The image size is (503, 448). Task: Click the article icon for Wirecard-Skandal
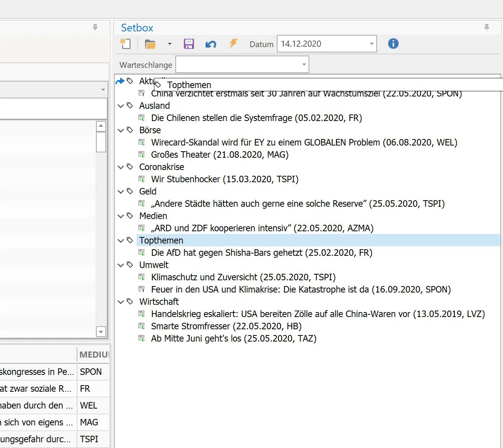pos(142,142)
